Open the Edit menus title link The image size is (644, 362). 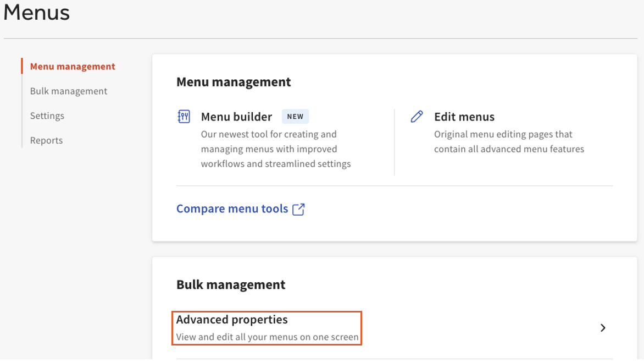click(x=464, y=117)
